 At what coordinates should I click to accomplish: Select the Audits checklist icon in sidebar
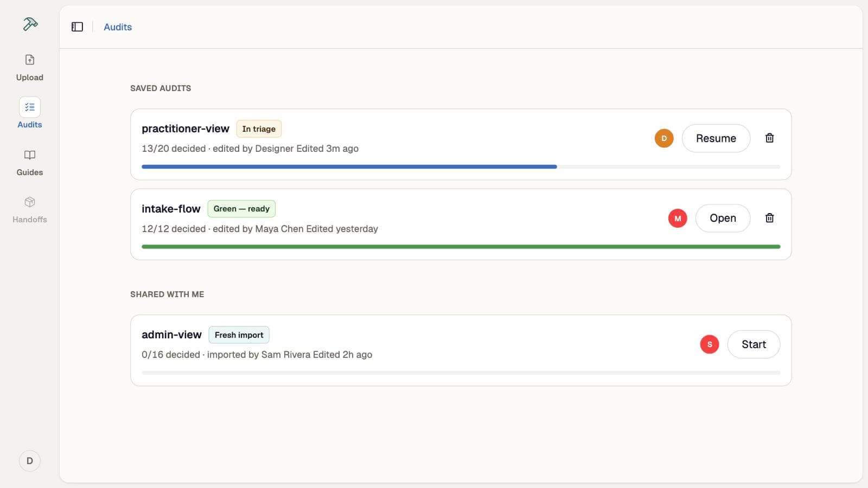pyautogui.click(x=30, y=107)
